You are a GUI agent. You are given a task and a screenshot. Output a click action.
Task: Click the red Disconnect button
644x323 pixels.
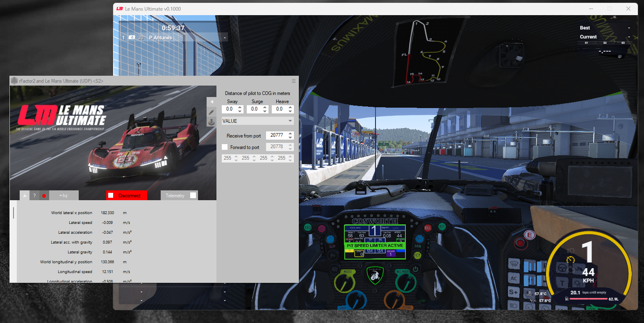pyautogui.click(x=127, y=196)
